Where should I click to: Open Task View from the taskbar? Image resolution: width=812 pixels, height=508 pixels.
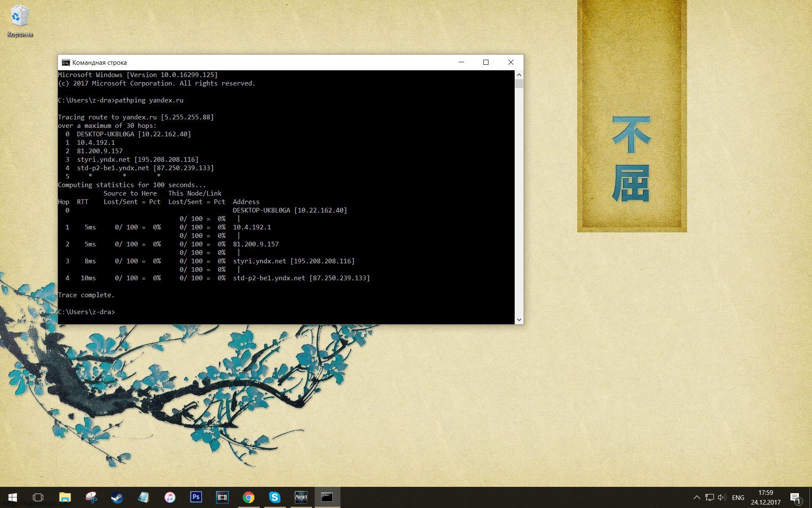[38, 497]
